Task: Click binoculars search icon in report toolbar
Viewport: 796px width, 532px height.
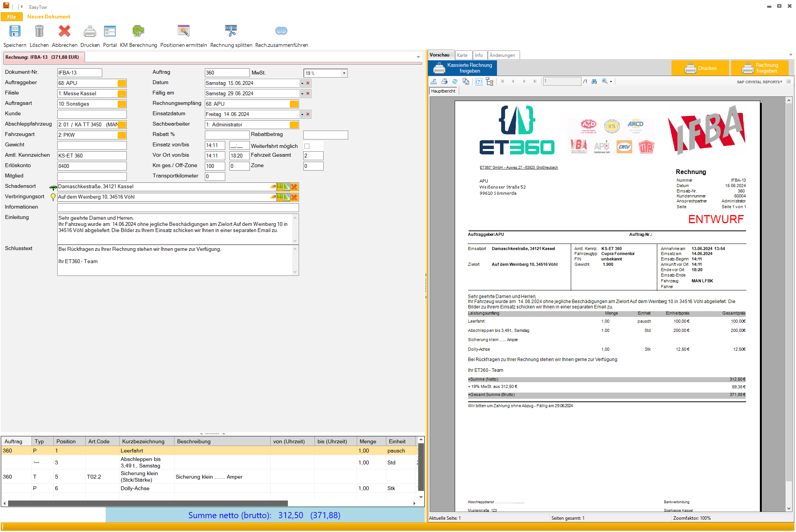Action: [594, 81]
